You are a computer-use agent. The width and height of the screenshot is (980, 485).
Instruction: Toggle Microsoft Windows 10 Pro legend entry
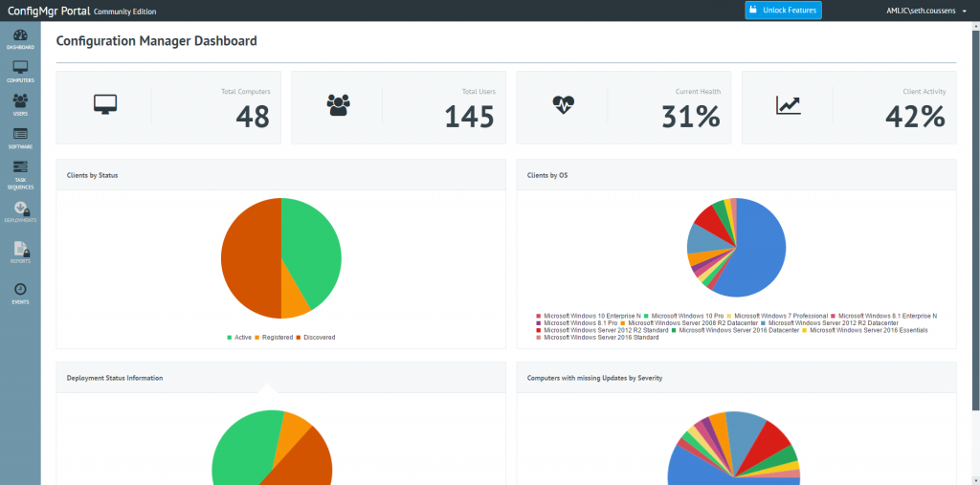tap(683, 317)
